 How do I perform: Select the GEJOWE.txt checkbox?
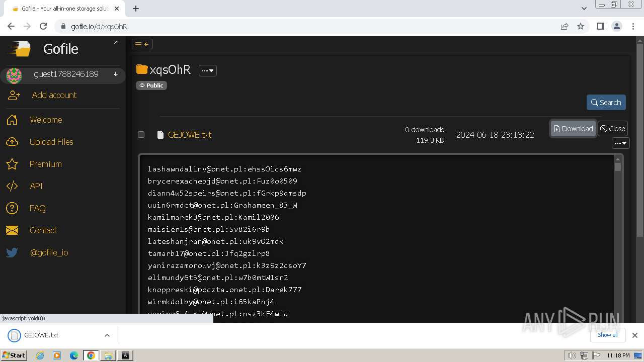(141, 134)
